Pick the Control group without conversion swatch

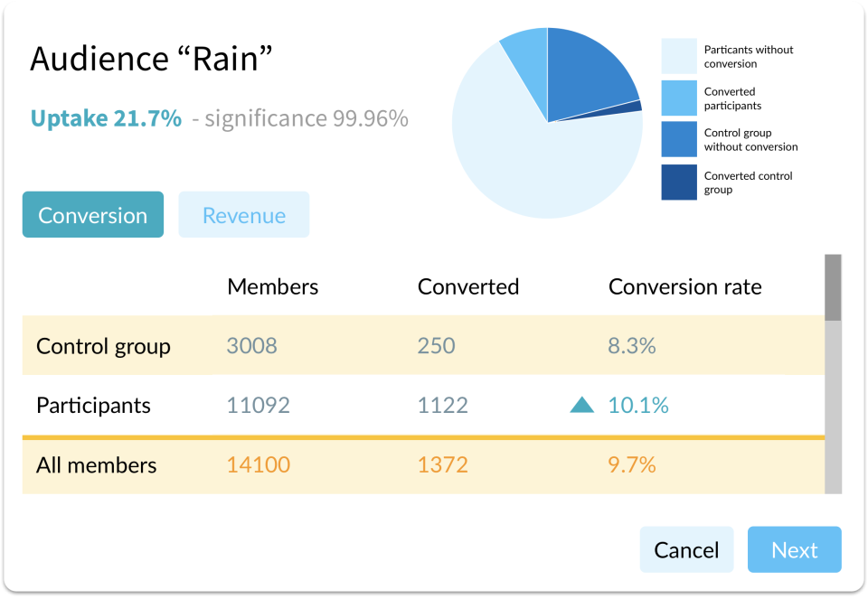coord(678,140)
